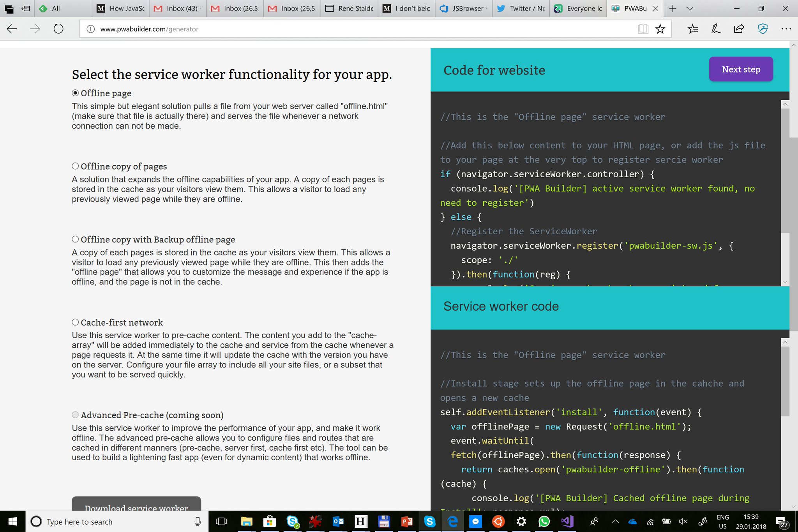Select Offline copy of pages option

(x=75, y=166)
